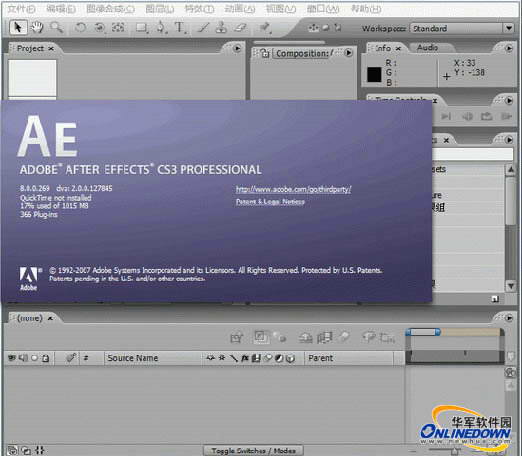Click the video eye column header
522x456 pixels.
(12, 358)
